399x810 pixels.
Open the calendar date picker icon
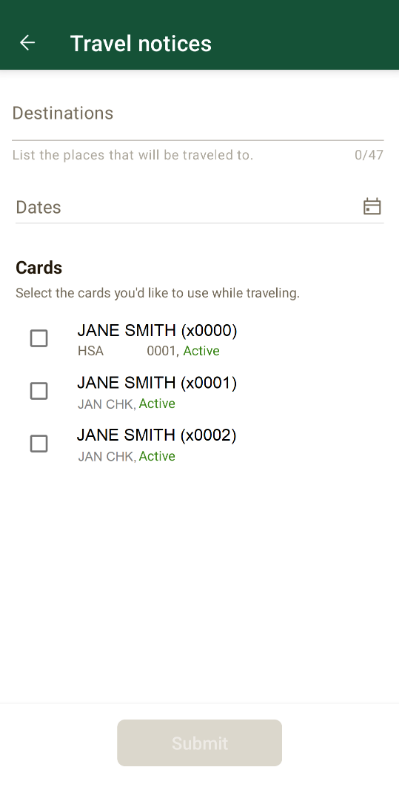(372, 207)
